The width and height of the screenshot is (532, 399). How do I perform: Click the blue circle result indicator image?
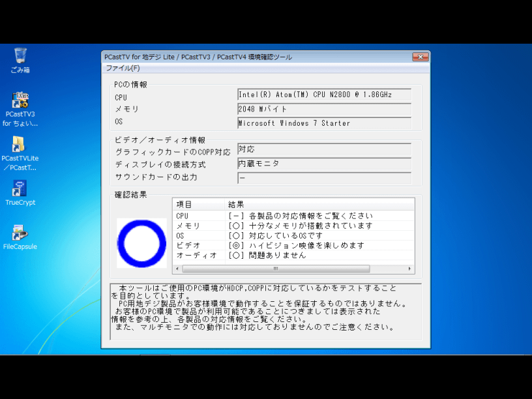(x=142, y=243)
